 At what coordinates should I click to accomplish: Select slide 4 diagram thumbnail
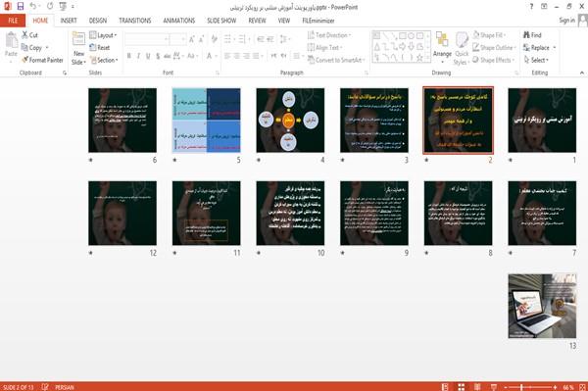290,121
